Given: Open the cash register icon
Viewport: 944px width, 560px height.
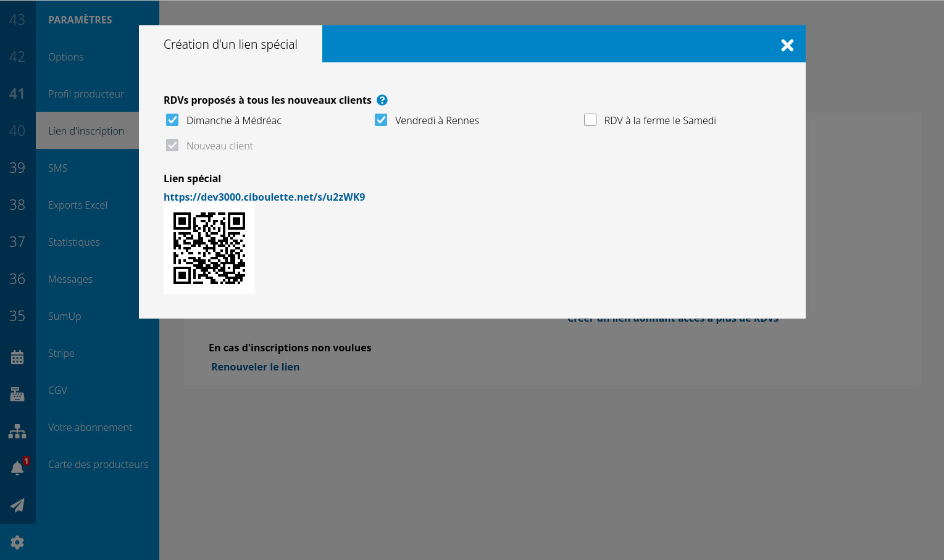Looking at the screenshot, I should (x=17, y=394).
